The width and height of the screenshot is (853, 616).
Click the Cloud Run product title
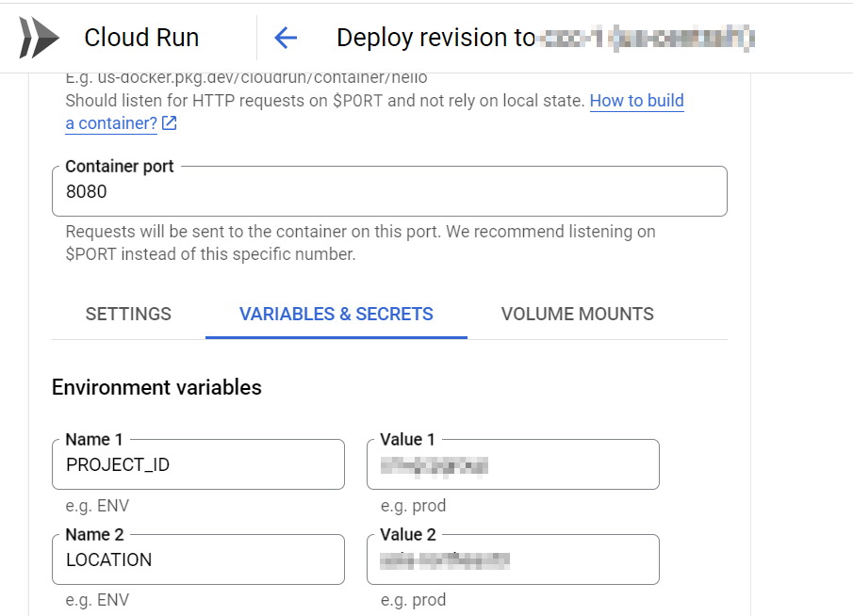pyautogui.click(x=141, y=38)
